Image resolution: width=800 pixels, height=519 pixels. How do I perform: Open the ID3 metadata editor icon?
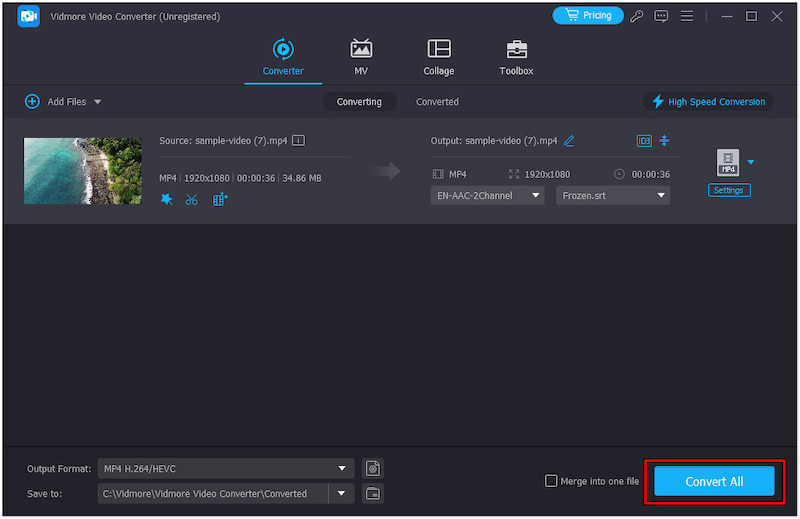click(x=644, y=141)
